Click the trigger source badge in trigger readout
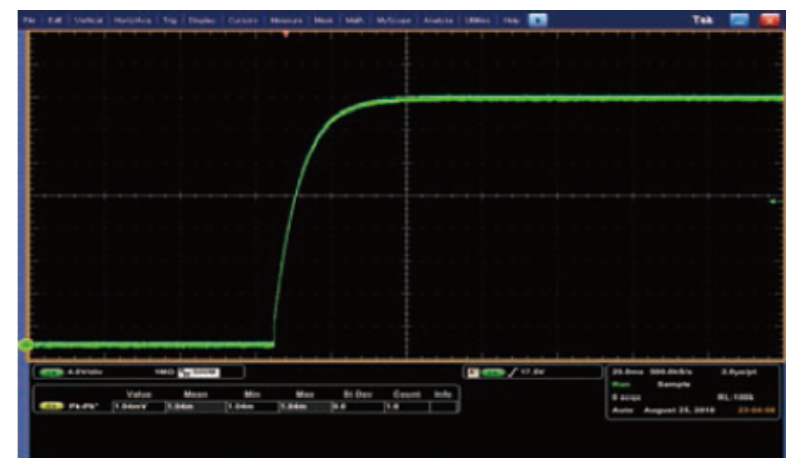Screen dimensions: 803x473 493,373
